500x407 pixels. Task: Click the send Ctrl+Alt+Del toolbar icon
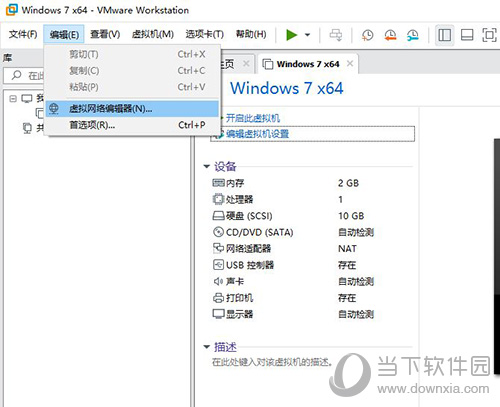click(336, 35)
